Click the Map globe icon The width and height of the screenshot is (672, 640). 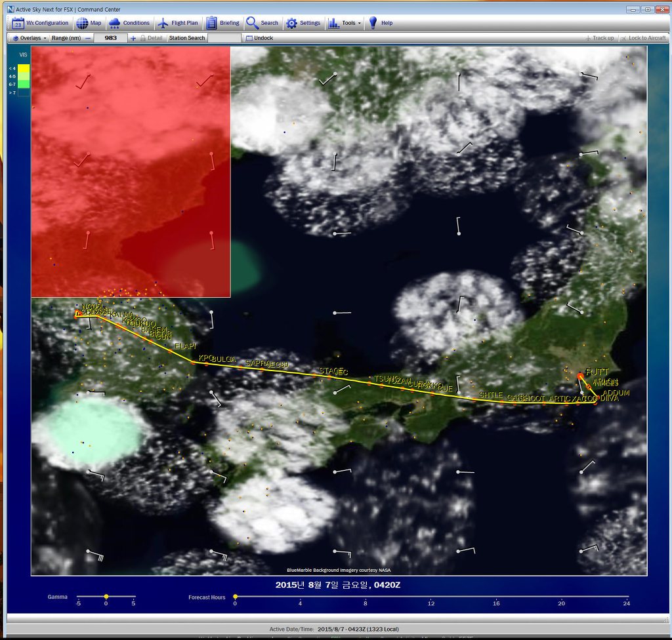(x=82, y=23)
